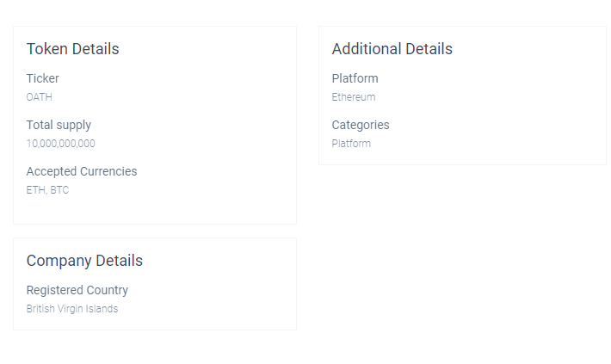This screenshot has width=611, height=364.
Task: Click BTC in the accepted currencies
Action: [59, 190]
